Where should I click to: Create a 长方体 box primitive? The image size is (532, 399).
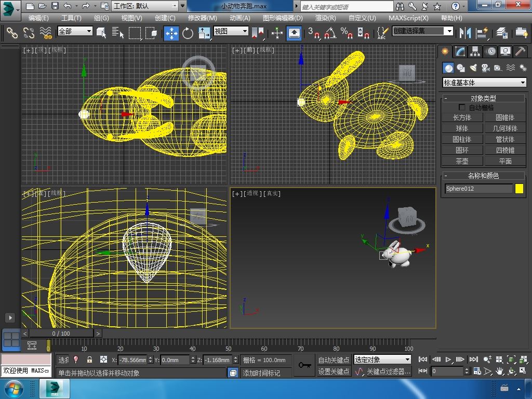tap(462, 117)
